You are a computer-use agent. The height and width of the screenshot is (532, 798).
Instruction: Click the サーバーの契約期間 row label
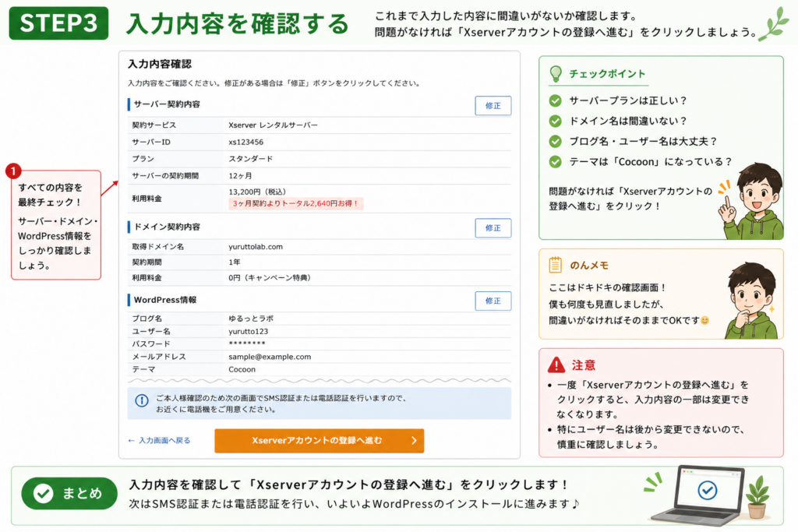click(165, 175)
